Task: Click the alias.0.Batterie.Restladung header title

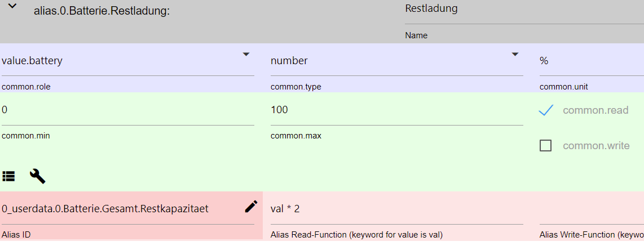Action: pyautogui.click(x=102, y=11)
